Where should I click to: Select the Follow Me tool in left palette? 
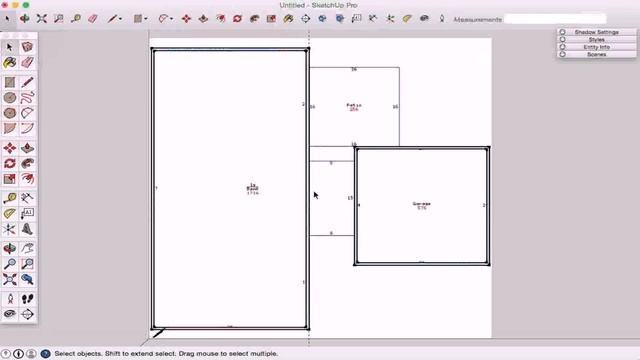(x=27, y=163)
